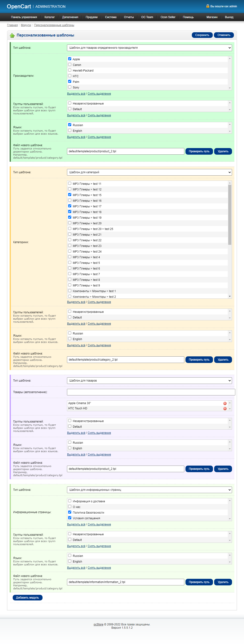Check path in the manufacturer template block

click(x=199, y=151)
